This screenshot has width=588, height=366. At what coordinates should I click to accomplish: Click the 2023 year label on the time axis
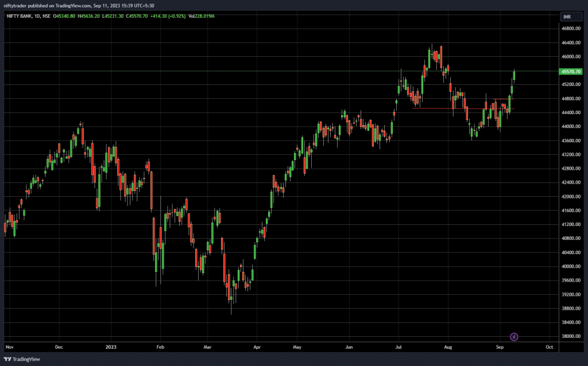[x=111, y=347]
